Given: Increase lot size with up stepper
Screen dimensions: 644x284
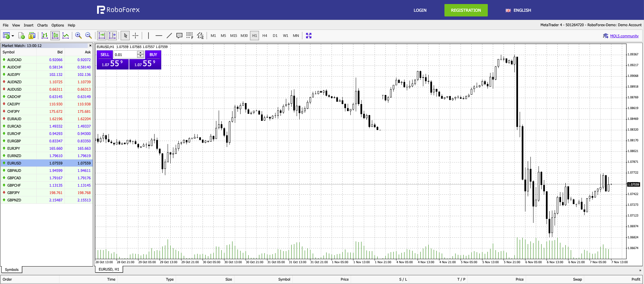Looking at the screenshot, I should pyautogui.click(x=140, y=53).
